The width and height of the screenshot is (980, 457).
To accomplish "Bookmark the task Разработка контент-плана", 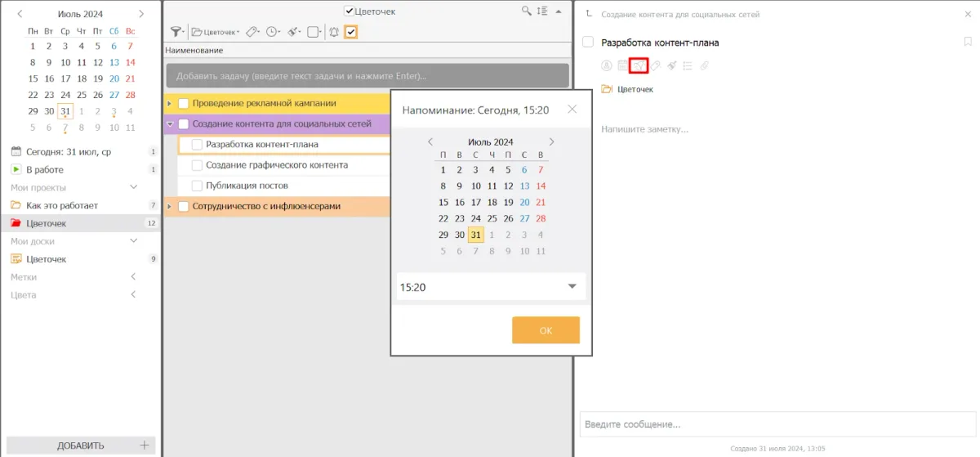I will coord(968,43).
